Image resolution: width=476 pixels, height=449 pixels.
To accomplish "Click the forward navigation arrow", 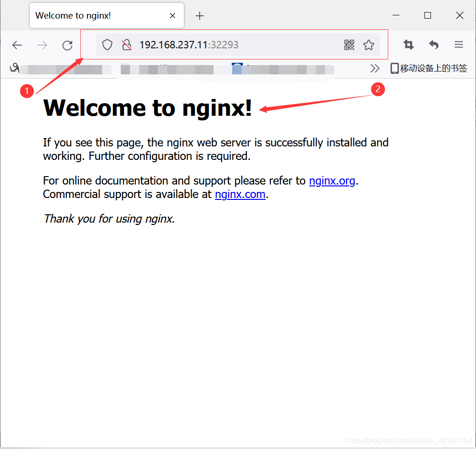I will click(42, 45).
